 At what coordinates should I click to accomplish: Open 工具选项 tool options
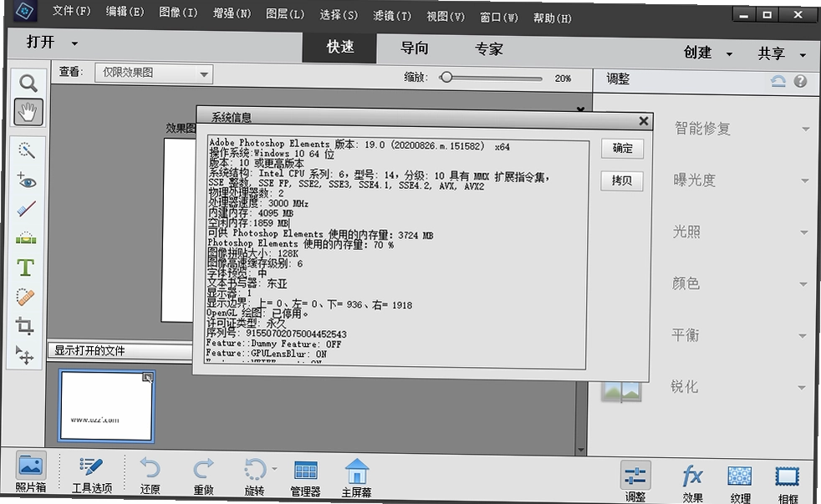pyautogui.click(x=92, y=475)
